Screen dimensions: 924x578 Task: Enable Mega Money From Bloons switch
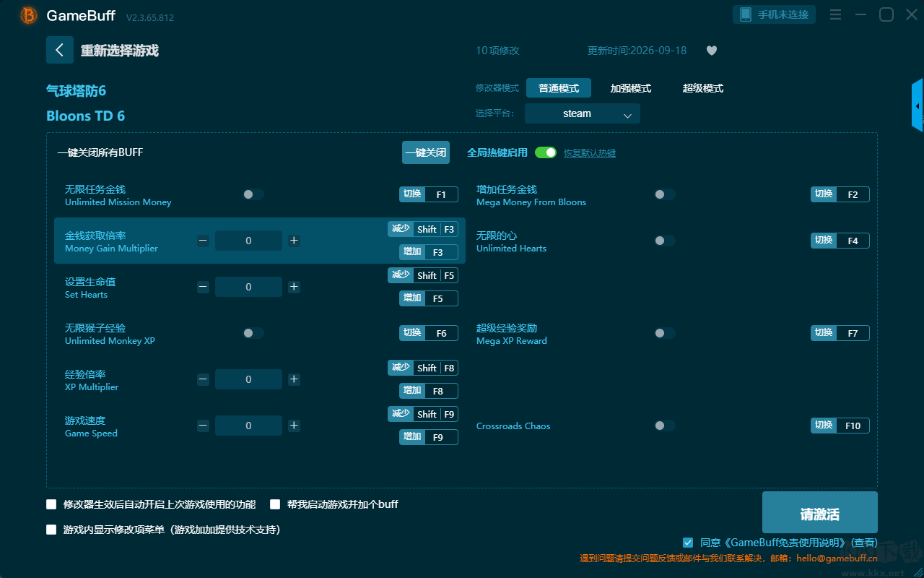tap(665, 194)
